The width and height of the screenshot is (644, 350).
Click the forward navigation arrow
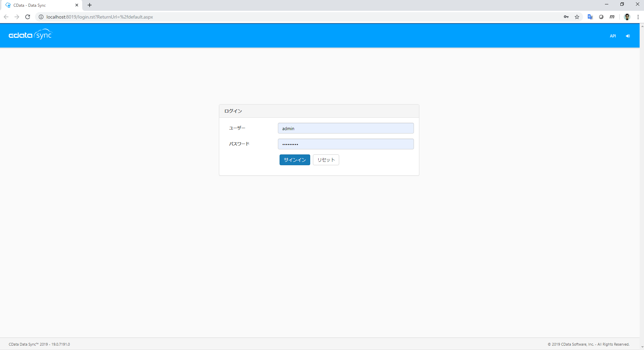[17, 17]
